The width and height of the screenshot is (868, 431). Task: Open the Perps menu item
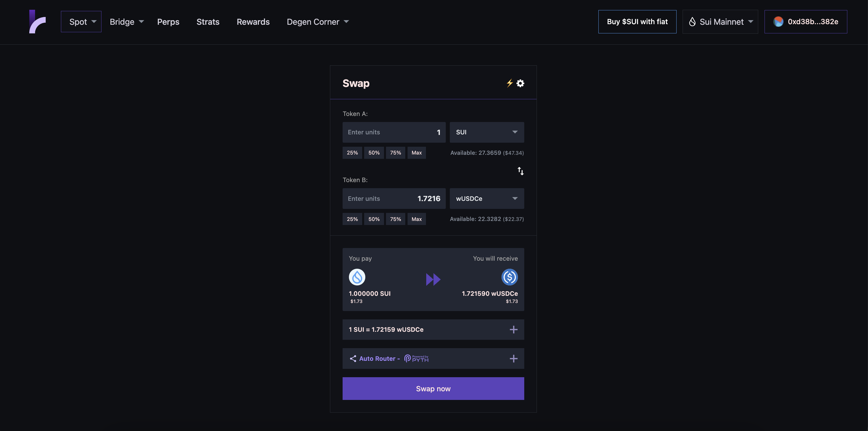pyautogui.click(x=168, y=22)
